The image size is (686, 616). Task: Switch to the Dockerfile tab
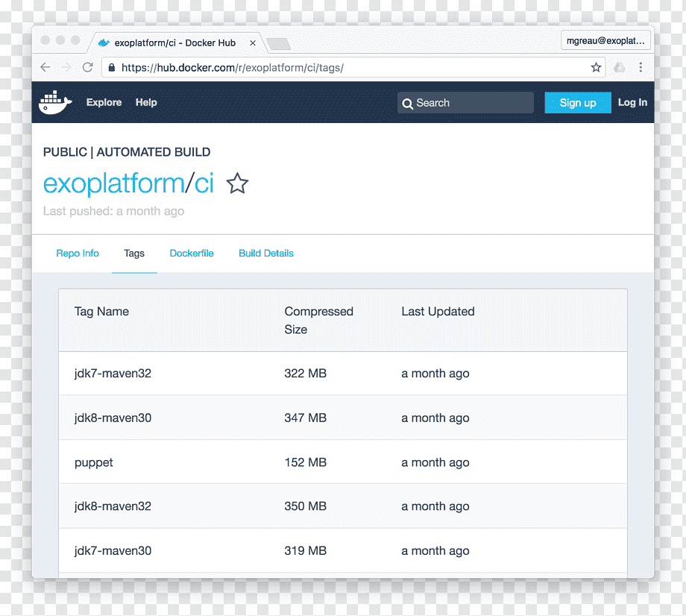[x=192, y=254]
